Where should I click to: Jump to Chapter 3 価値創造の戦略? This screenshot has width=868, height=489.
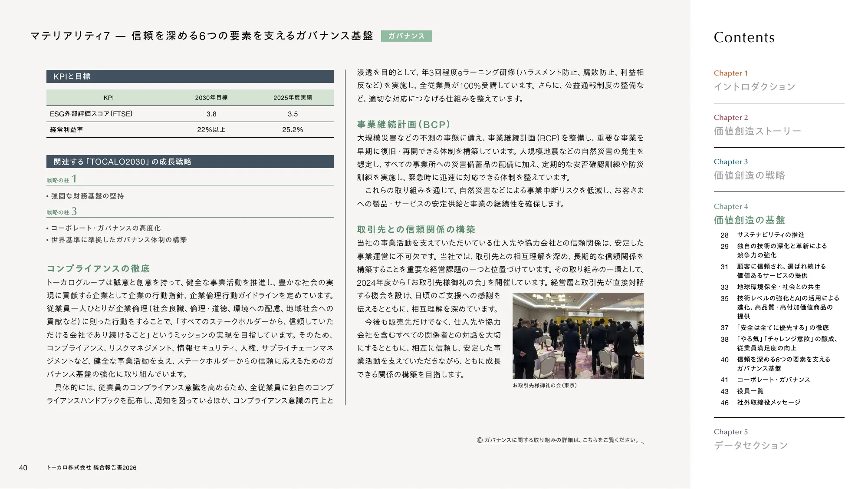point(750,169)
